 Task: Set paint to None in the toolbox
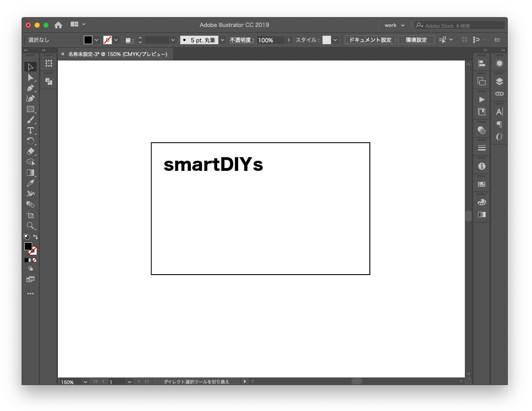click(34, 260)
